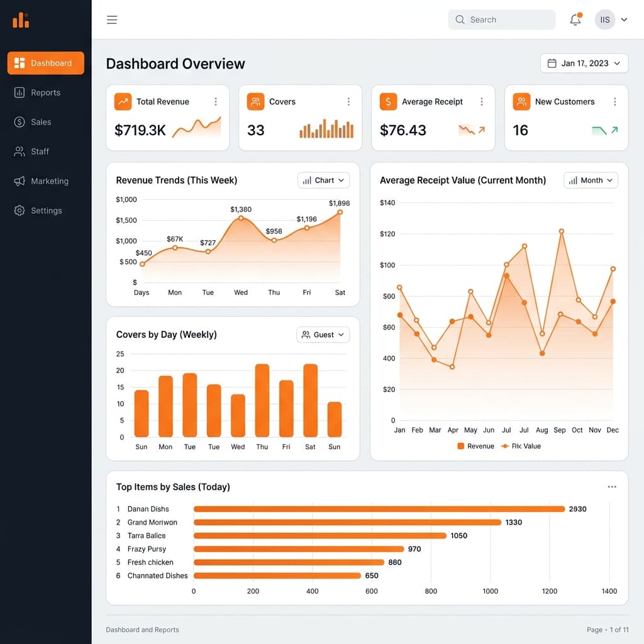Click the hamburger menu icon
The width and height of the screenshot is (644, 644).
click(112, 19)
